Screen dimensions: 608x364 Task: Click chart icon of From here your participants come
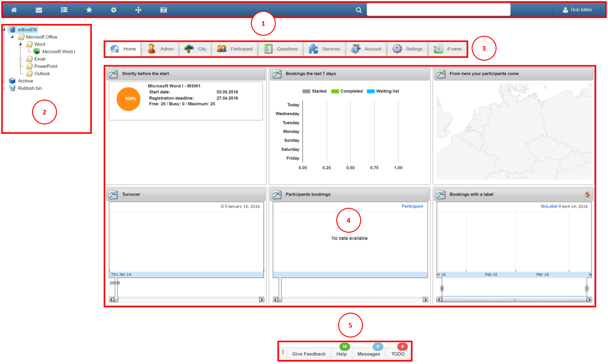441,74
